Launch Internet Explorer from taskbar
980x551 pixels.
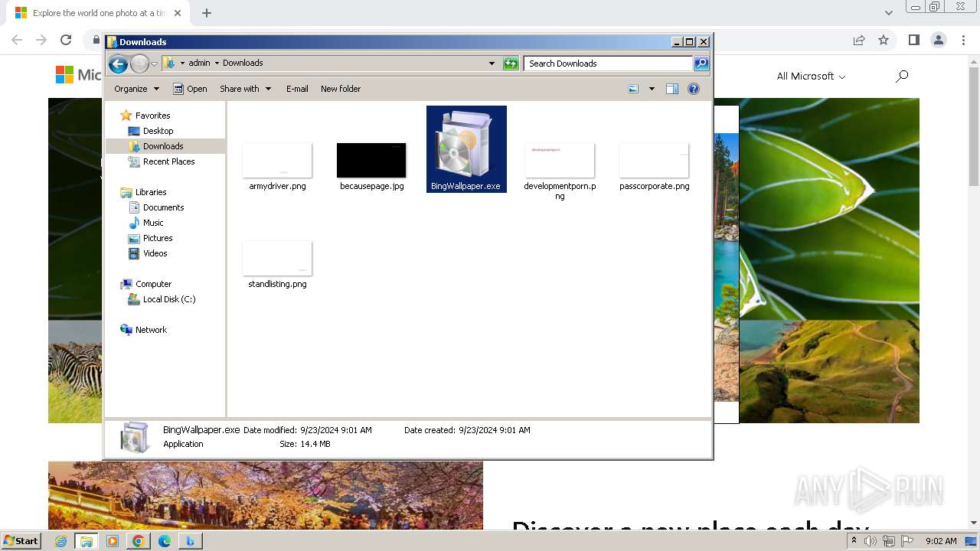coord(61,541)
